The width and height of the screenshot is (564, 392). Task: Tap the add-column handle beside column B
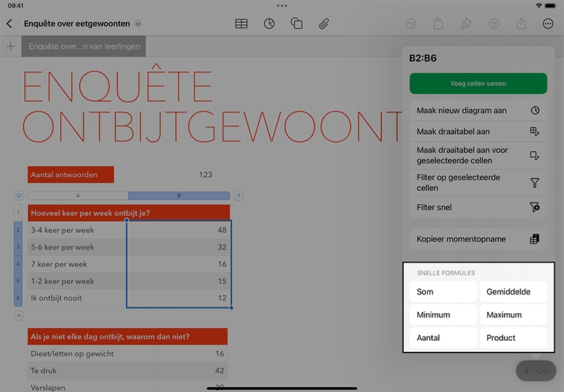coord(238,196)
